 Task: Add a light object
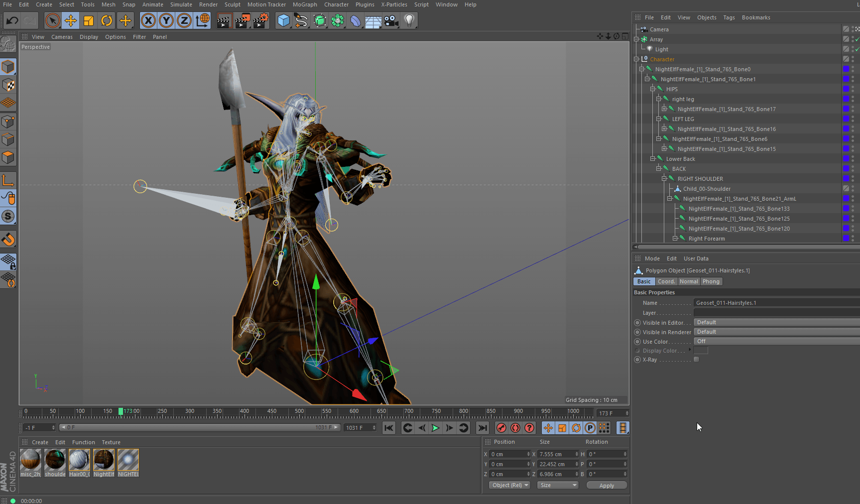point(409,20)
